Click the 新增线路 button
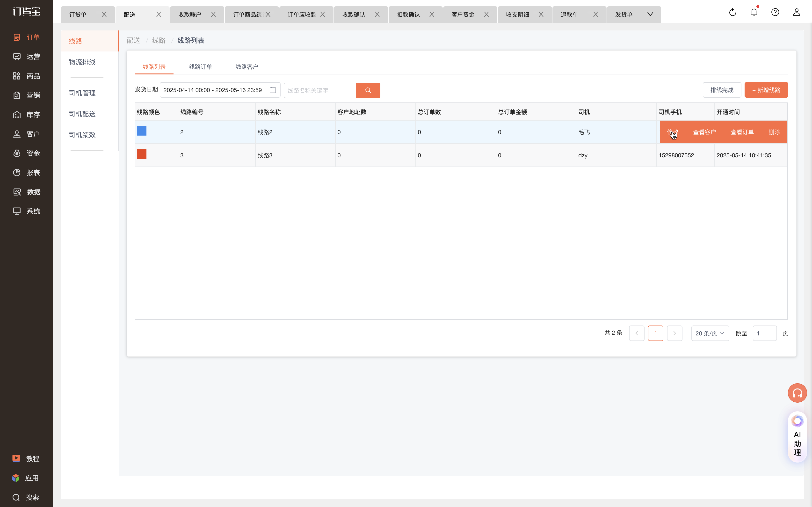This screenshot has width=812, height=507. [x=766, y=90]
